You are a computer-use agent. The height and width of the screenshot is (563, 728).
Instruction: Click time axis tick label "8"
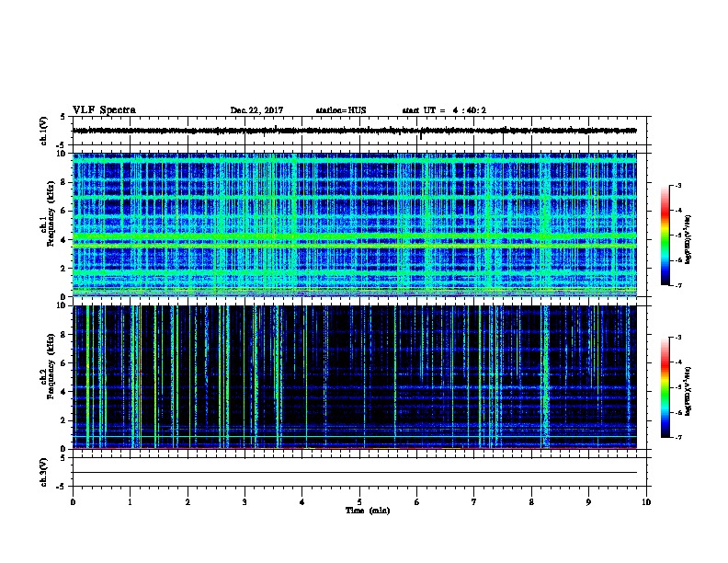(531, 502)
